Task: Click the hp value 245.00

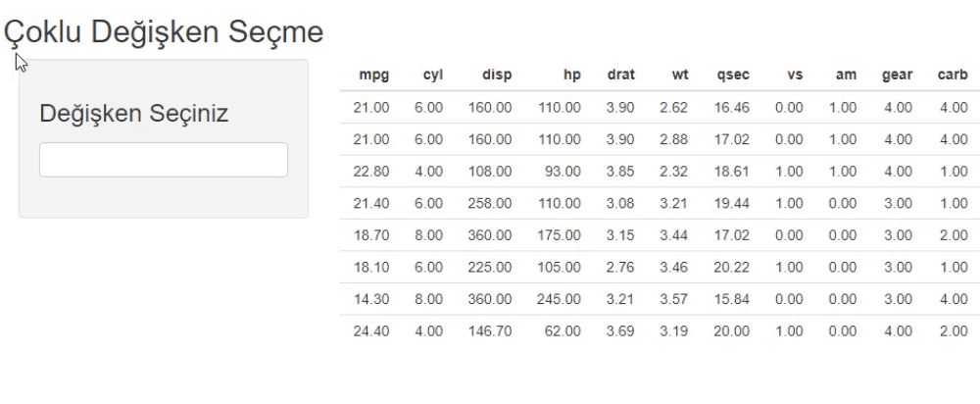Action: [559, 299]
